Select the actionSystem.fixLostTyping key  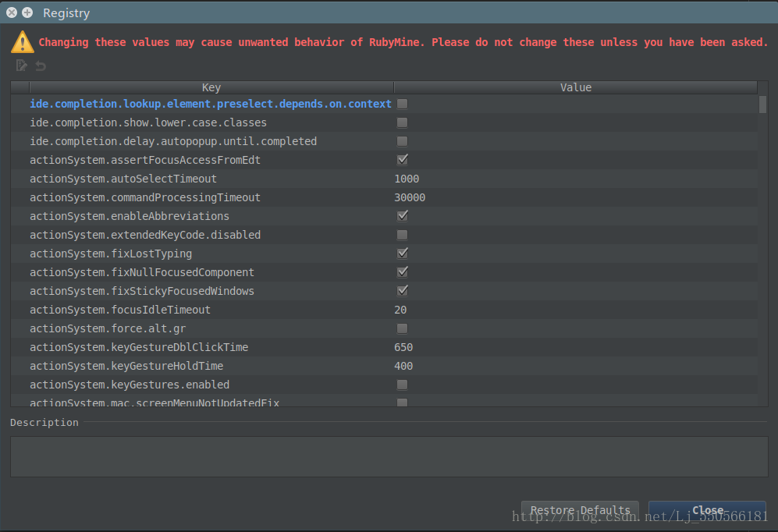(111, 254)
